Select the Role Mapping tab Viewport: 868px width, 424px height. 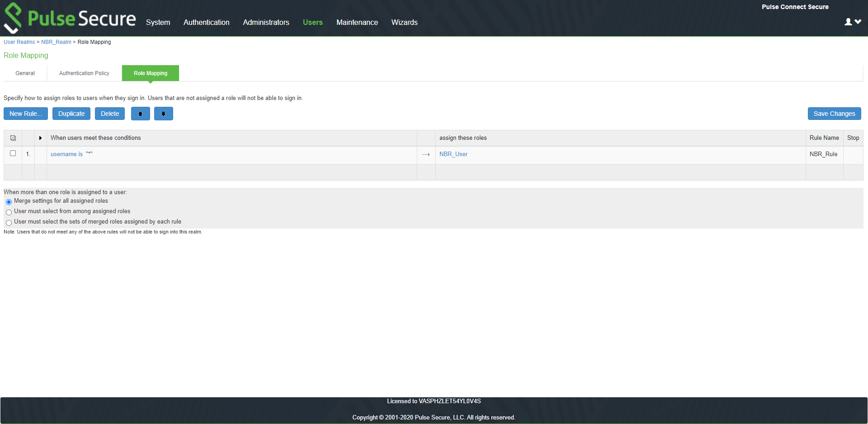tap(151, 73)
